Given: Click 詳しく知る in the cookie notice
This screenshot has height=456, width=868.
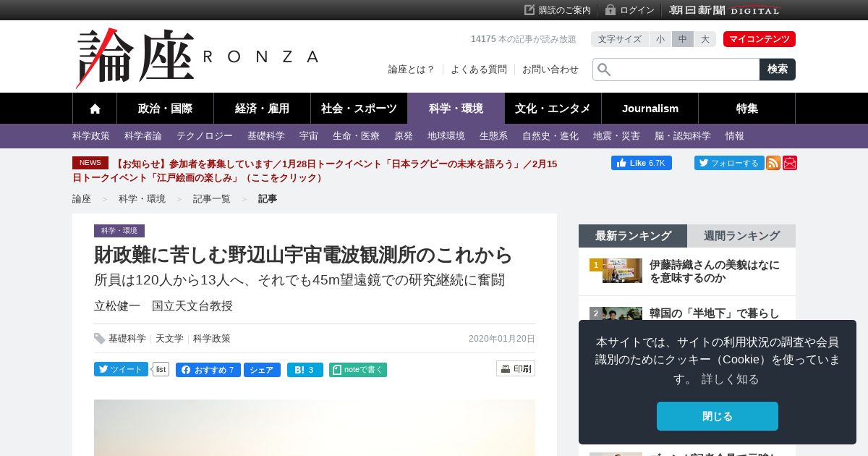Looking at the screenshot, I should tap(730, 379).
